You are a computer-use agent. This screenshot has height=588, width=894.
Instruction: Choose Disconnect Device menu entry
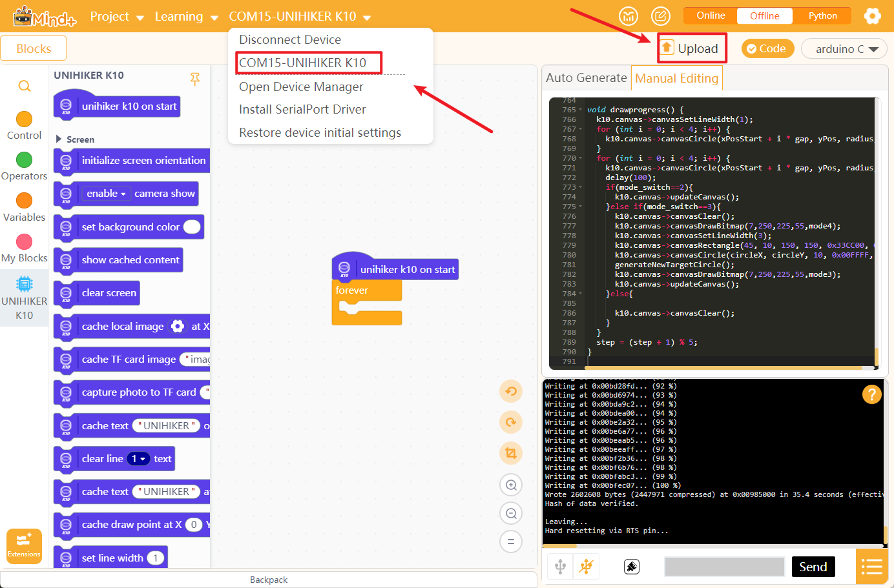point(290,39)
